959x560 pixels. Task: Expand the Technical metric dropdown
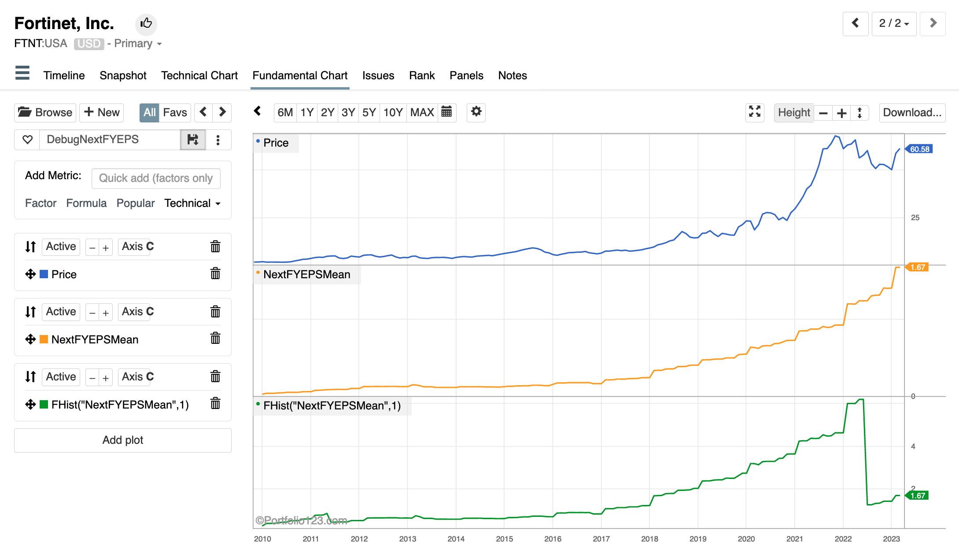click(x=192, y=203)
